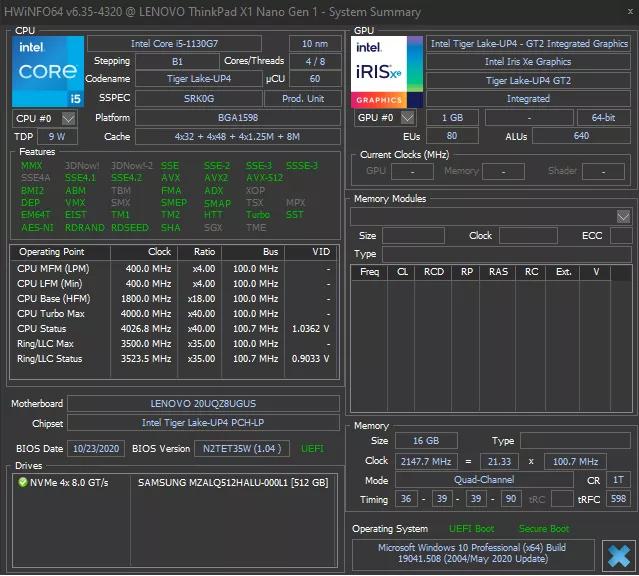Viewport: 639px width, 576px height.
Task: Click the Prod. Unit field
Action: (x=303, y=99)
